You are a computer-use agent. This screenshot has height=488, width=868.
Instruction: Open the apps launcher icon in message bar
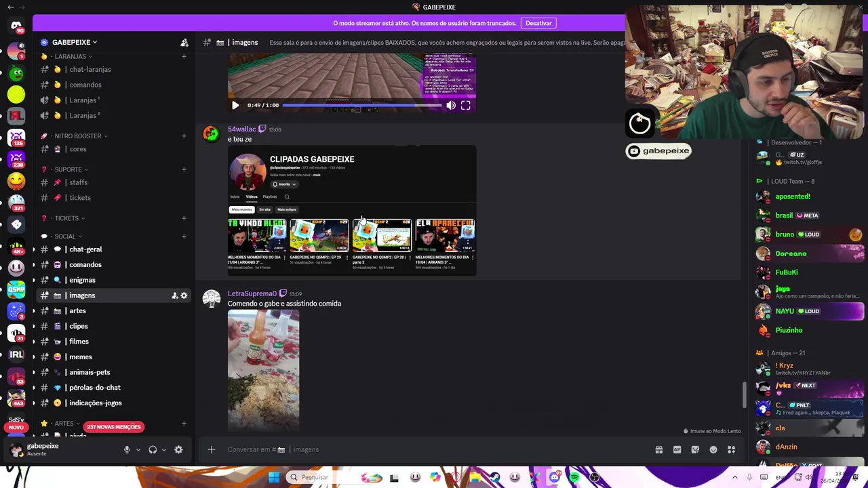click(732, 449)
